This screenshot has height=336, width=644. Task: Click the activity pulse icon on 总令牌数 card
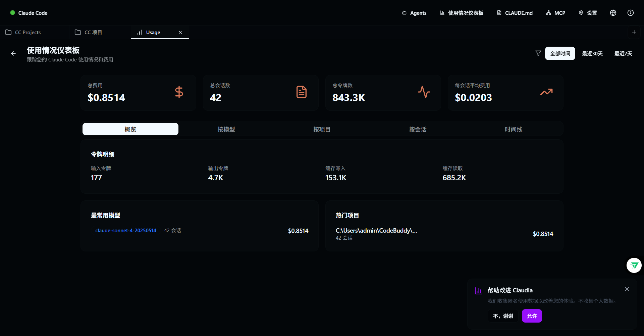(424, 92)
